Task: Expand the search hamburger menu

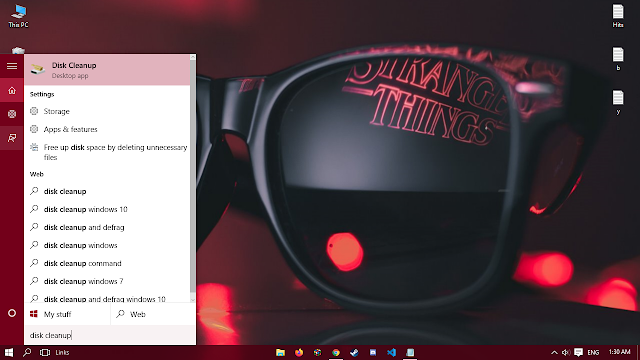Action: coord(12,66)
